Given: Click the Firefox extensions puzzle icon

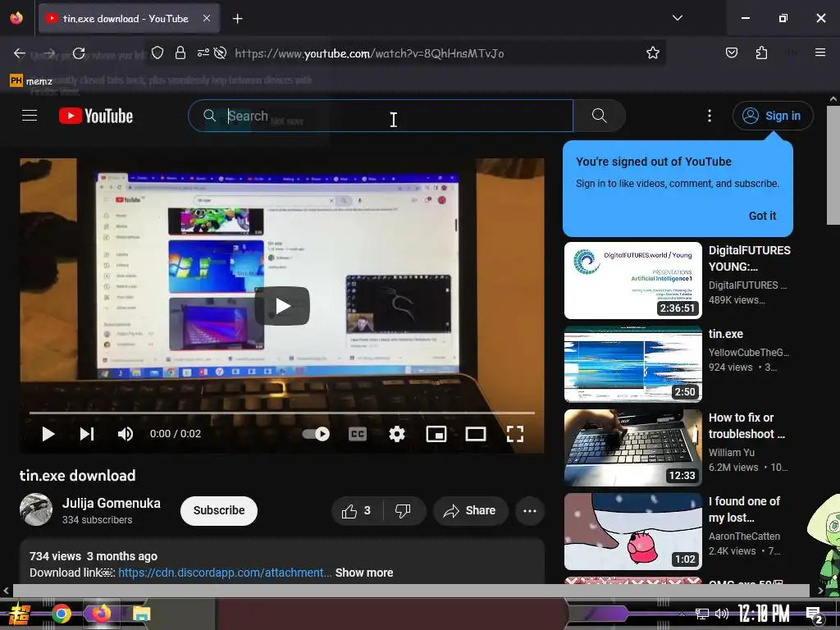Looking at the screenshot, I should coord(761,52).
